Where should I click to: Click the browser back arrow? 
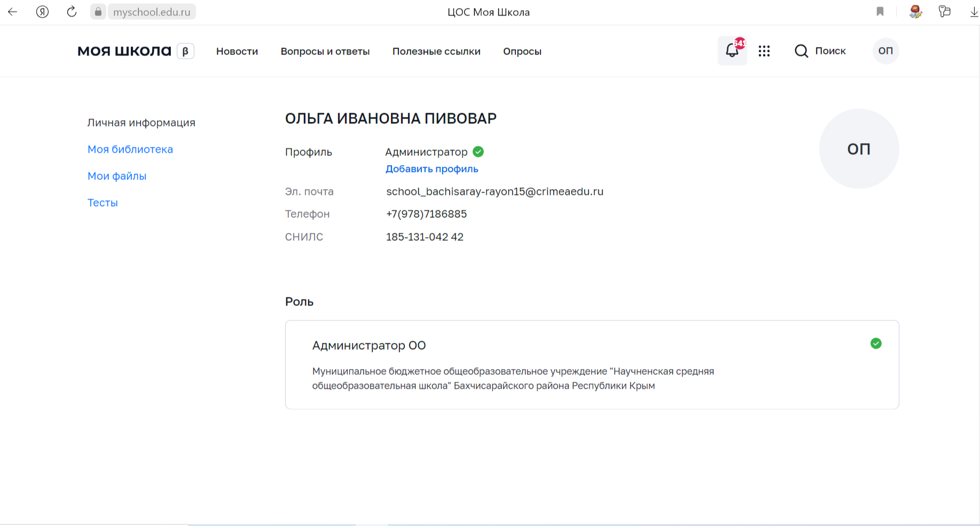click(13, 12)
